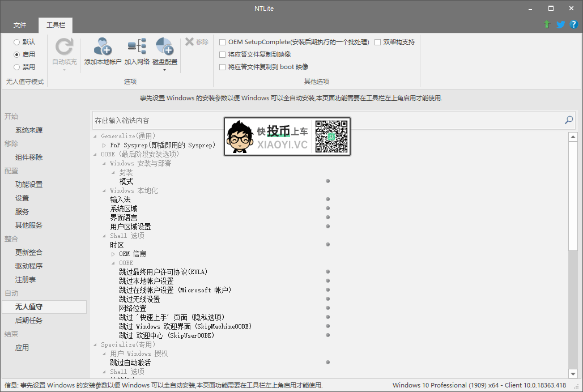Enable the OEM SetupComplete checkbox

(x=223, y=42)
